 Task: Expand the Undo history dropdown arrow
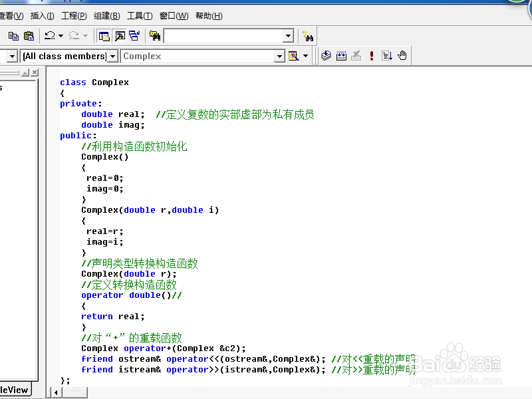click(x=61, y=36)
